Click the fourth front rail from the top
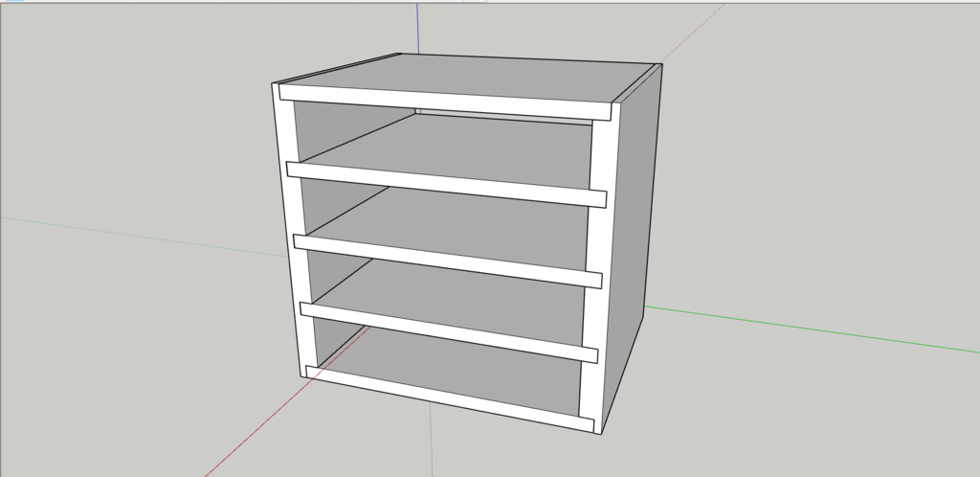980x477 pixels. point(449,332)
